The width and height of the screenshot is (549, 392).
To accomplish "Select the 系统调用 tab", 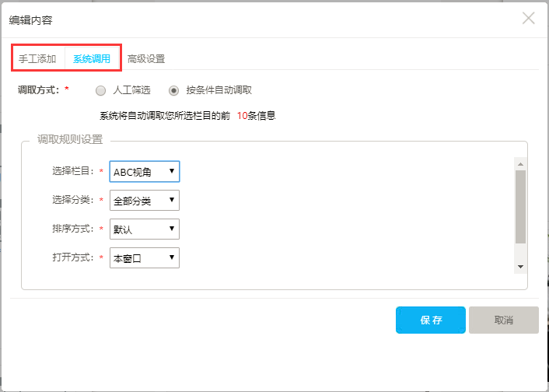I will pyautogui.click(x=92, y=58).
